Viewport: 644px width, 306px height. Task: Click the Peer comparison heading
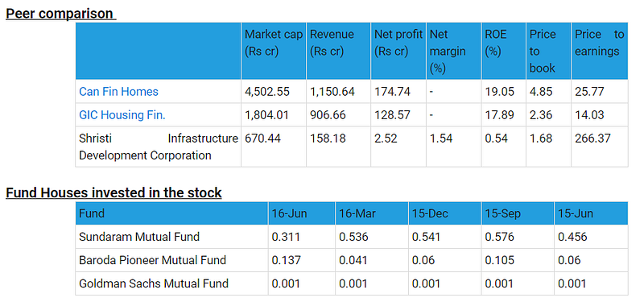click(x=60, y=14)
